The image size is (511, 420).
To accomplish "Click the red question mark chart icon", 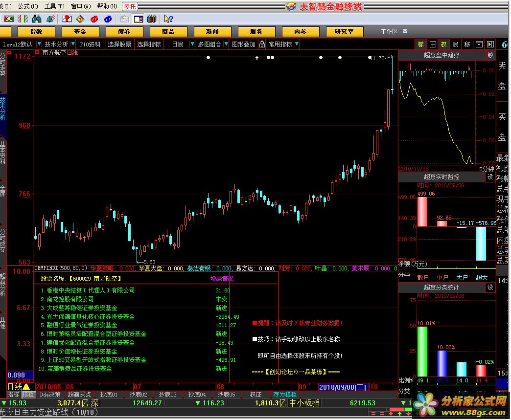I will [67, 19].
